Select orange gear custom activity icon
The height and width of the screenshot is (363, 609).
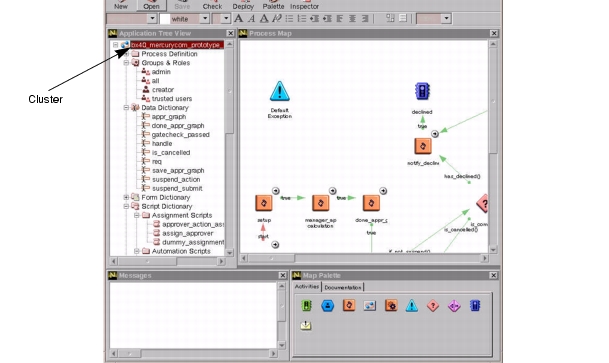coord(391,306)
